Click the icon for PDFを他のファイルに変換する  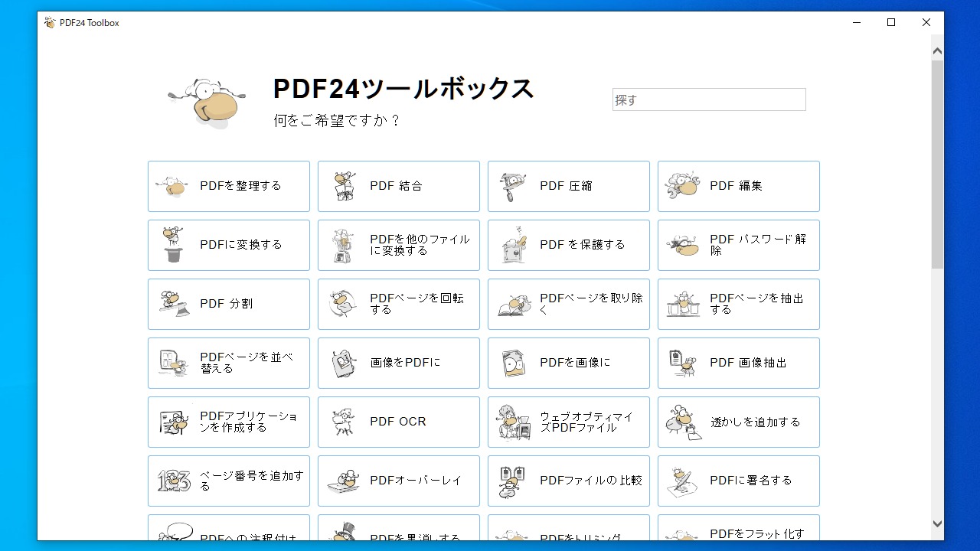click(x=343, y=245)
